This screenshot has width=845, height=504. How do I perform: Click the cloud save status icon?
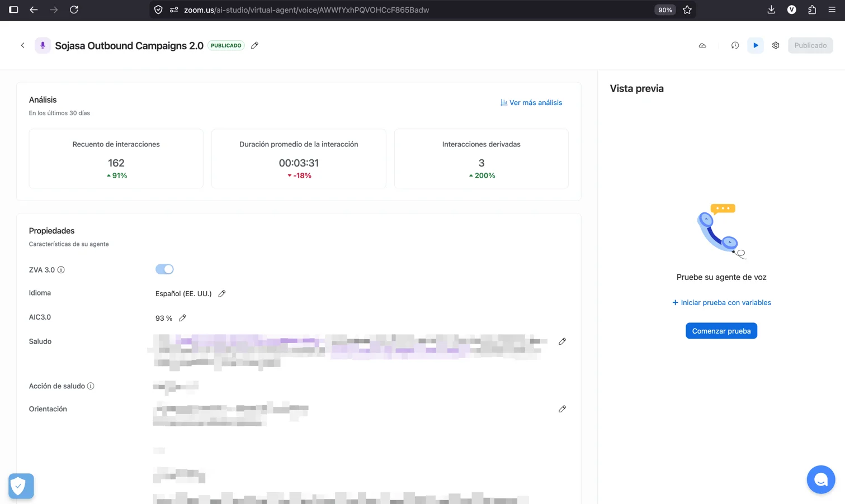[x=702, y=45]
